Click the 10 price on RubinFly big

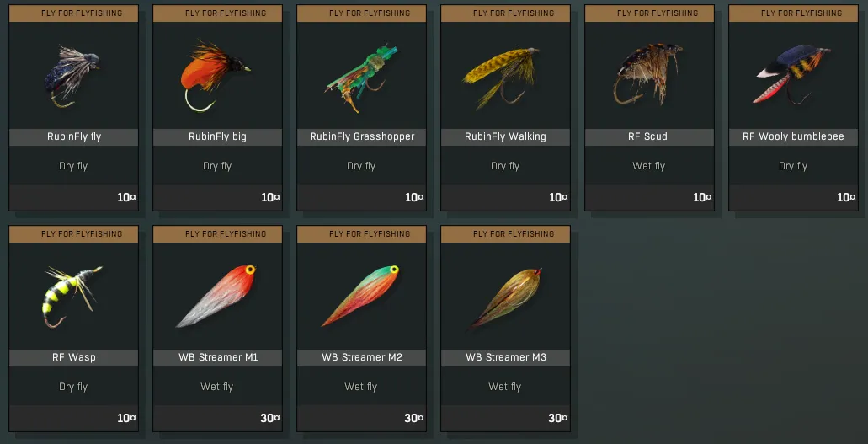click(x=271, y=197)
